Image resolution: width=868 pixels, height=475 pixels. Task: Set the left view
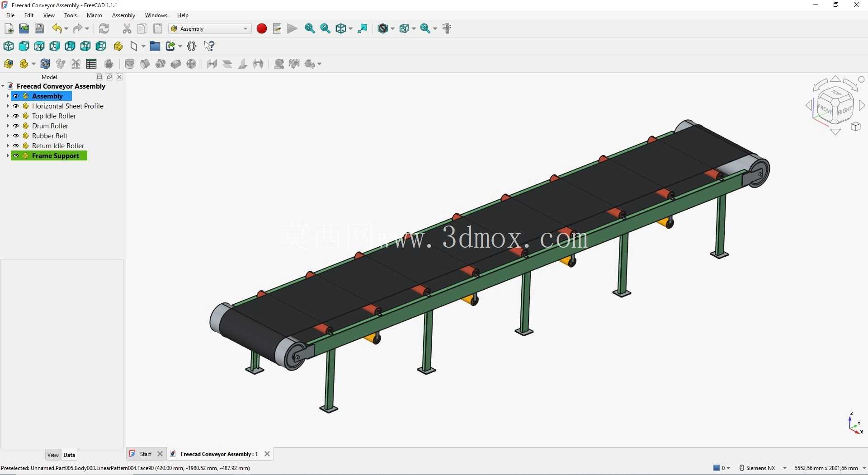[101, 46]
